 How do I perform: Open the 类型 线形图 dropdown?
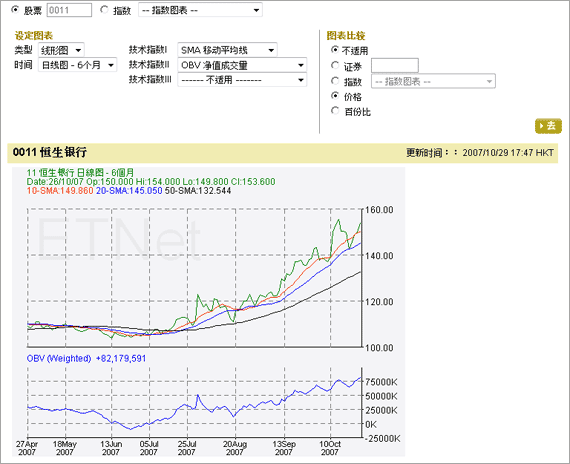pos(61,50)
